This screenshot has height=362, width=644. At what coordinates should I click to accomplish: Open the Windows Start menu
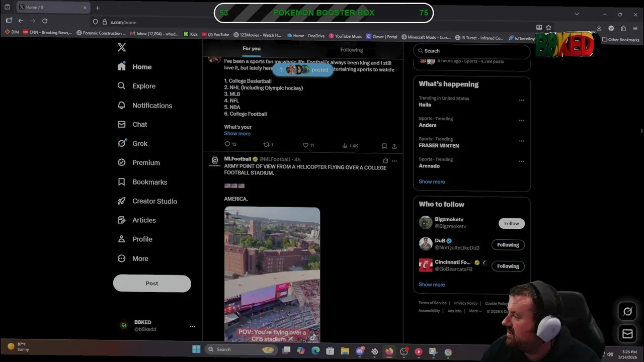(x=196, y=349)
